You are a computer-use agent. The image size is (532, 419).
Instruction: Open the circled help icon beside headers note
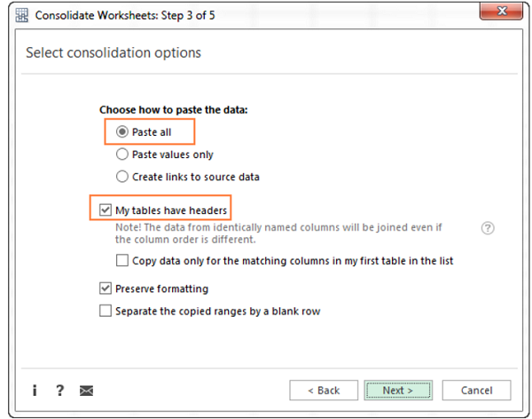coord(488,228)
